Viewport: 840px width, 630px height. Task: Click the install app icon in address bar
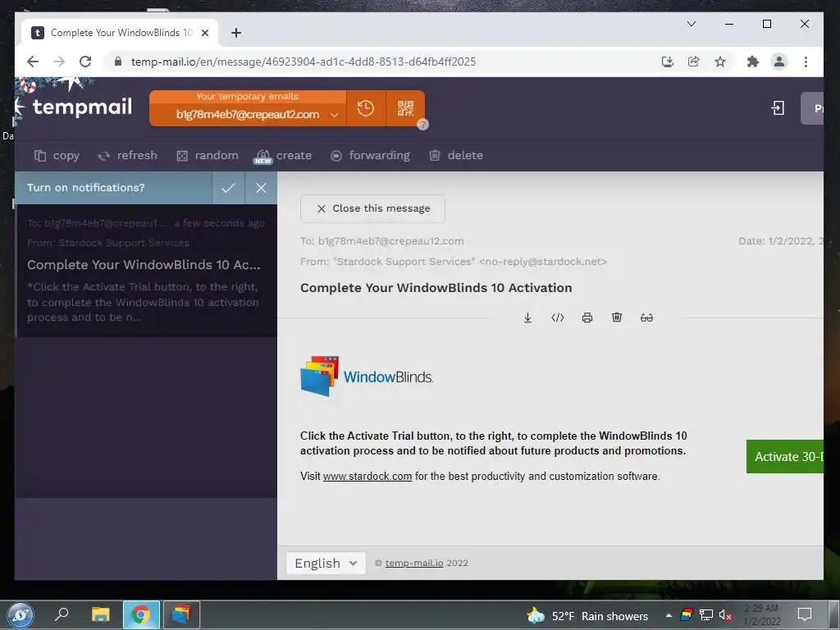(x=667, y=62)
